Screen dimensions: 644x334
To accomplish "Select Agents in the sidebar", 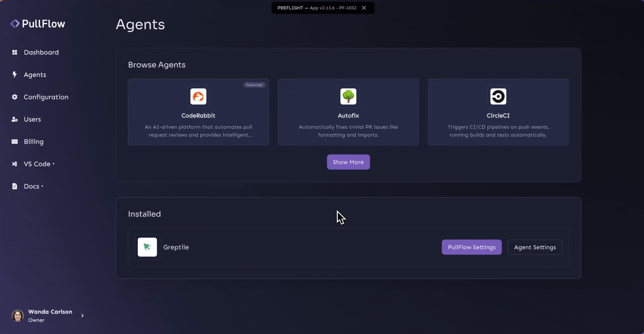I will pos(35,75).
